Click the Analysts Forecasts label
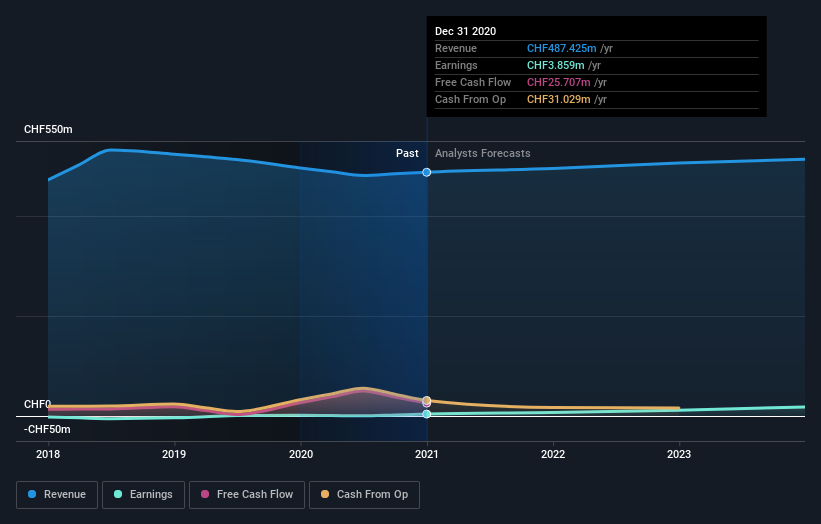This screenshot has width=821, height=524. (x=483, y=153)
